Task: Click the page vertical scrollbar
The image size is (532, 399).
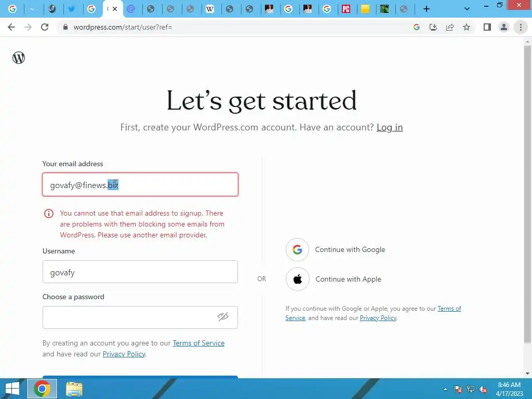Action: [527, 193]
